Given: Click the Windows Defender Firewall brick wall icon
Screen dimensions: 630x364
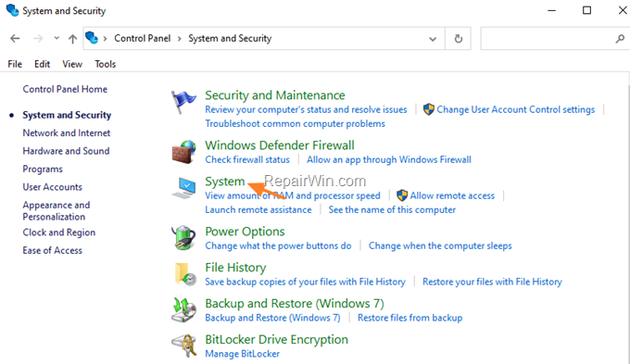Looking at the screenshot, I should (x=183, y=152).
